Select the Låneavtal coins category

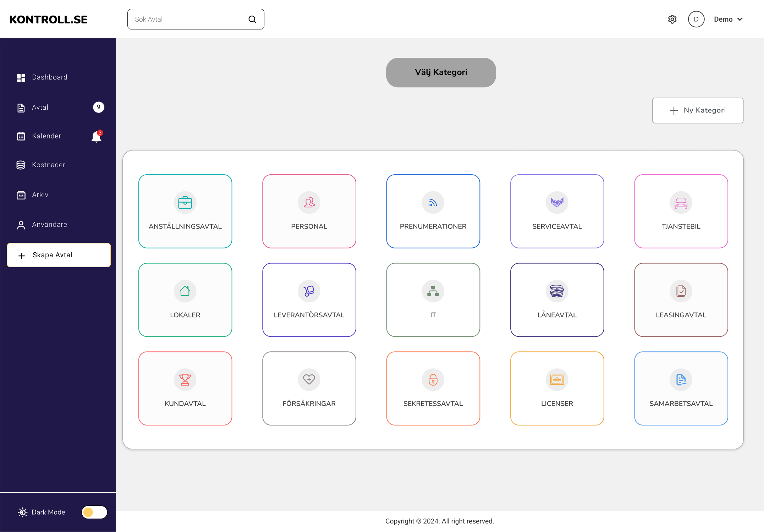pos(557,300)
